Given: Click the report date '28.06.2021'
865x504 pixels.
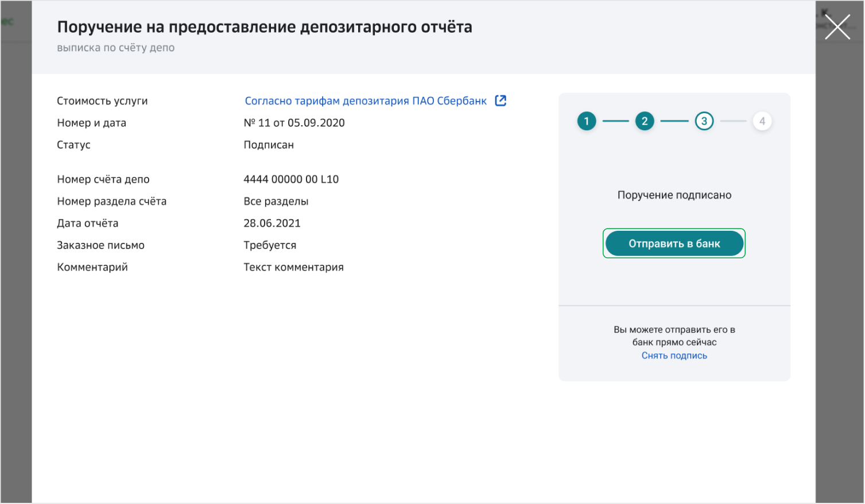Looking at the screenshot, I should point(272,223).
